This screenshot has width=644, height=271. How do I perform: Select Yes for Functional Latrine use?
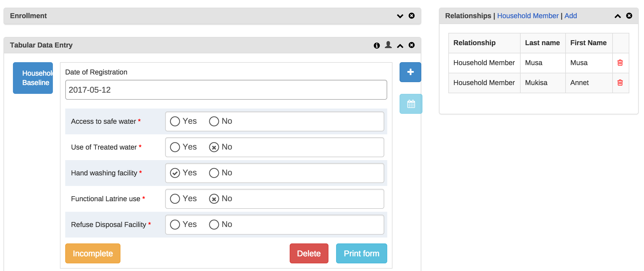coord(175,199)
